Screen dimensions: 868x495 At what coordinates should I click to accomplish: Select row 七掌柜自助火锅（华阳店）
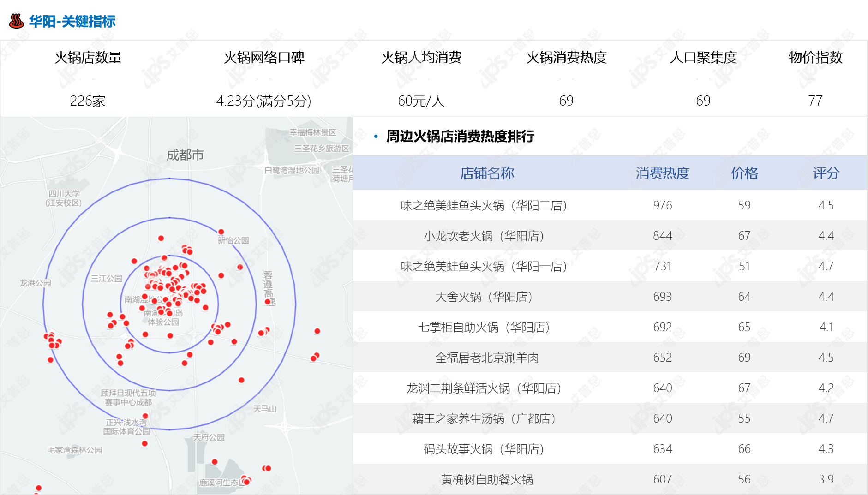click(x=610, y=327)
